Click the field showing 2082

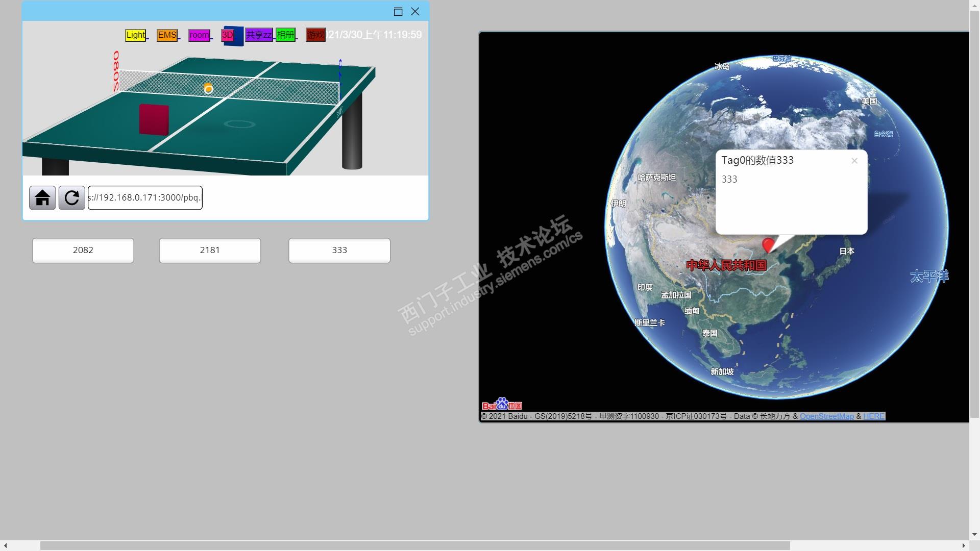click(83, 251)
